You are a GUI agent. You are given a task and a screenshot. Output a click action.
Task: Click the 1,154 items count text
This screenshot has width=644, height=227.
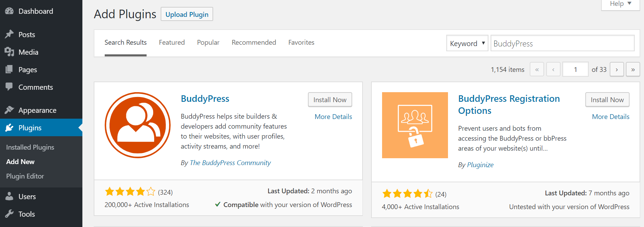[x=507, y=69]
